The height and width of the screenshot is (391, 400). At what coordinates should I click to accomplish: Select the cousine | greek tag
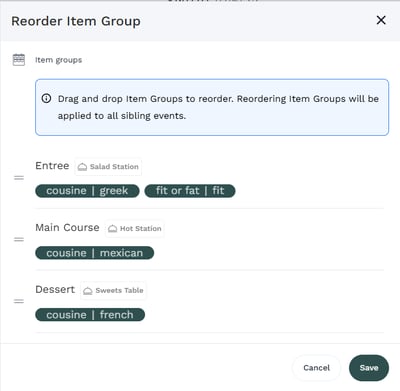click(87, 191)
